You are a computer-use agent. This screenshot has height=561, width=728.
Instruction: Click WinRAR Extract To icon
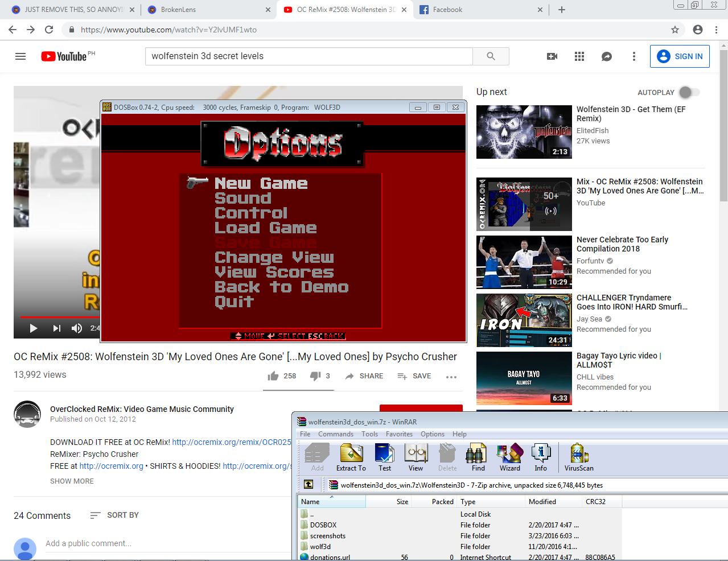(x=351, y=457)
